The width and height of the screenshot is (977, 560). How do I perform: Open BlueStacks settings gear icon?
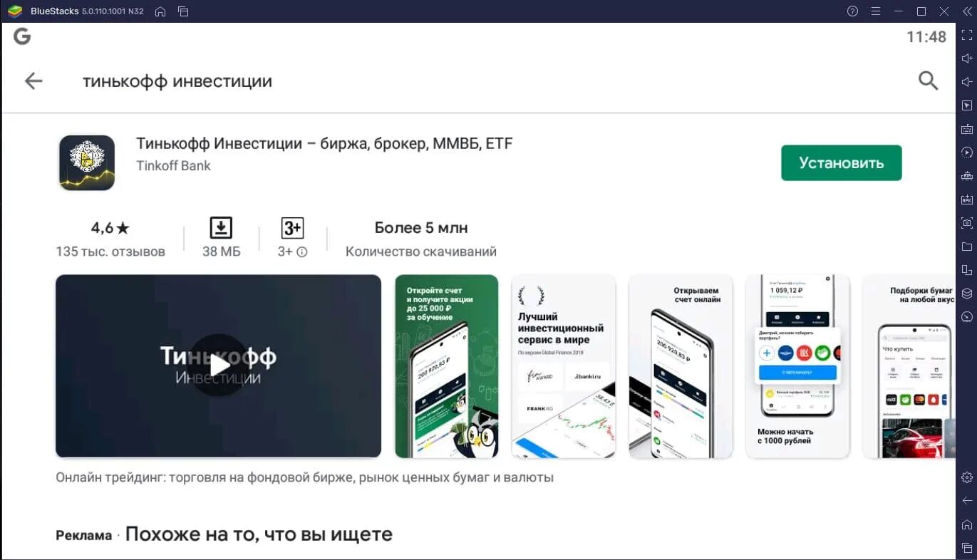click(x=967, y=477)
